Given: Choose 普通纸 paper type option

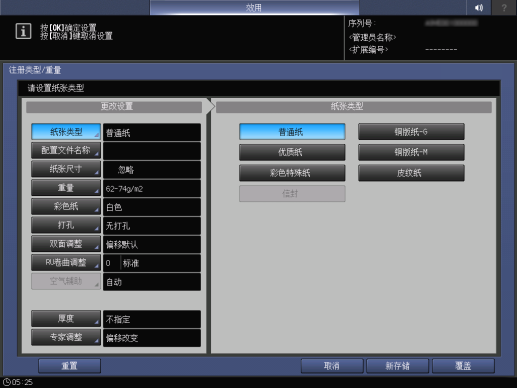Looking at the screenshot, I should [292, 132].
